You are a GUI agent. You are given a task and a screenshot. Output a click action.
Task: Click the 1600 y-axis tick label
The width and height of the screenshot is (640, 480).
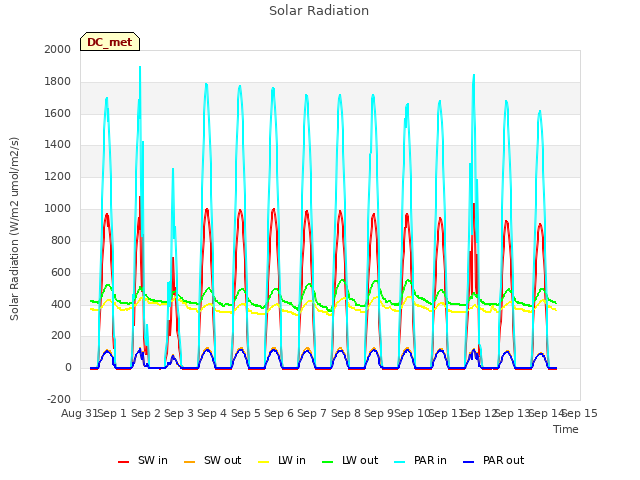pos(58,113)
